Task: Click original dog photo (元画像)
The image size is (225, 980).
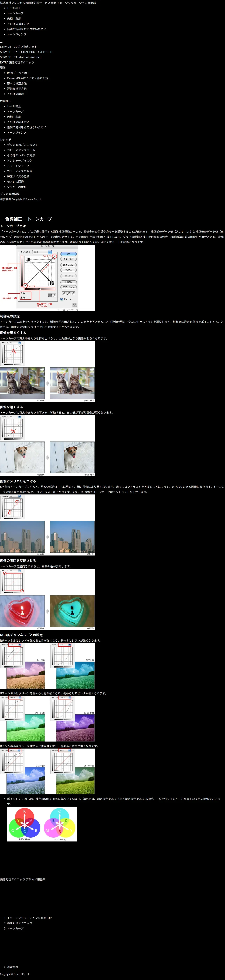Action: click(22, 458)
